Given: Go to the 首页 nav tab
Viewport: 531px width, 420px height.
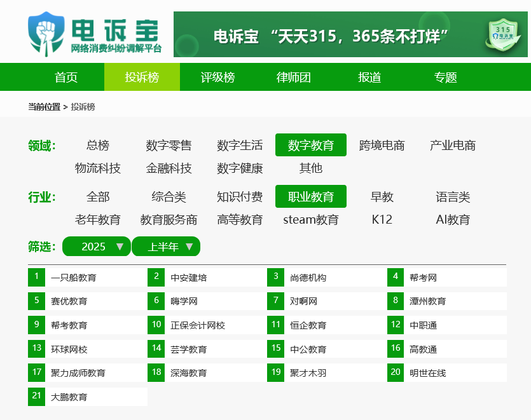Looking at the screenshot, I should pyautogui.click(x=66, y=77).
